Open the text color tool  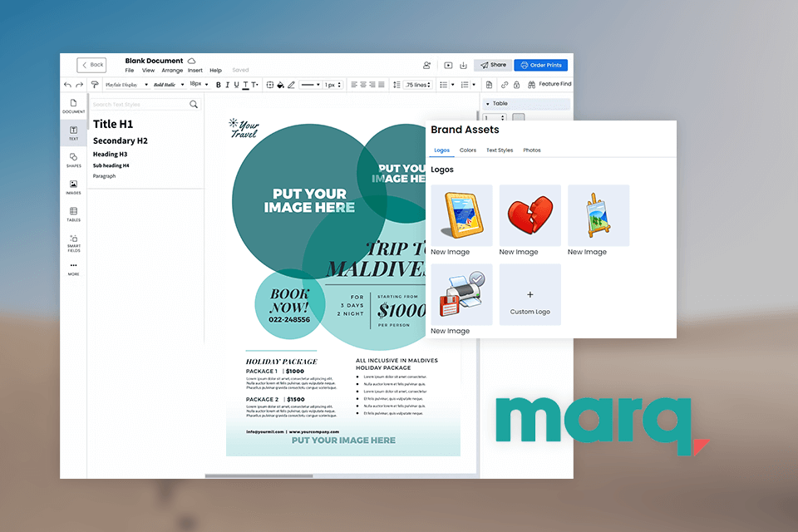245,85
